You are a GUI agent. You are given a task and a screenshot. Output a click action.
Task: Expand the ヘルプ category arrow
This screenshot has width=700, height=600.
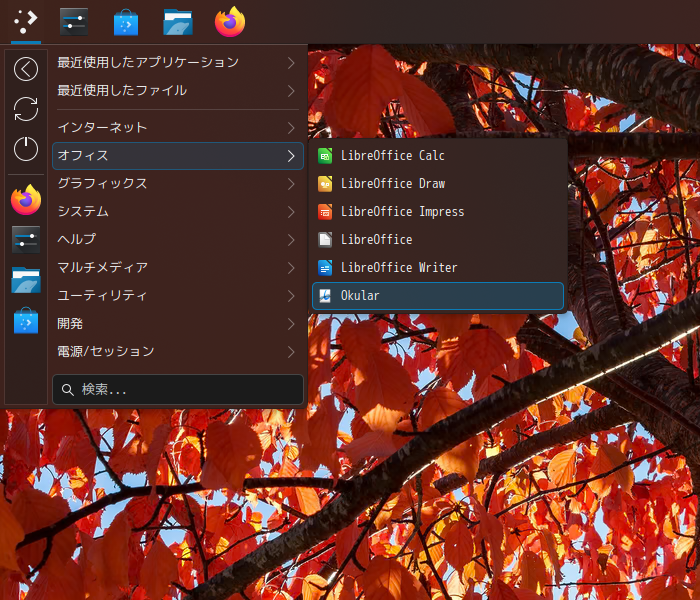coord(291,240)
